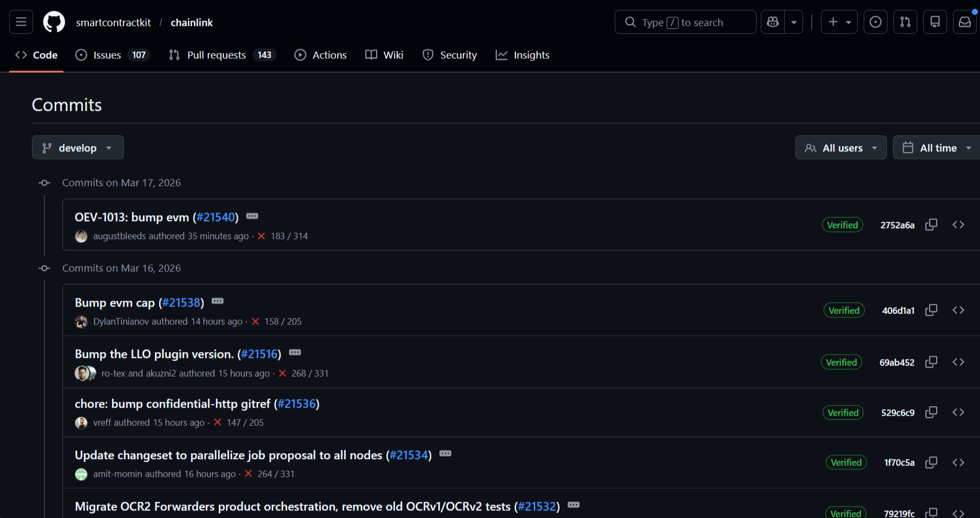980x518 pixels.
Task: Click the search field in the header
Action: [685, 22]
